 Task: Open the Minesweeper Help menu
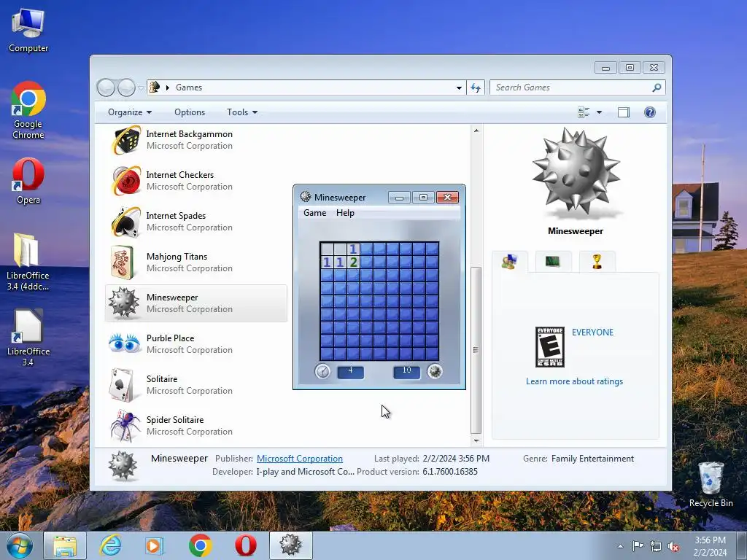click(x=345, y=213)
